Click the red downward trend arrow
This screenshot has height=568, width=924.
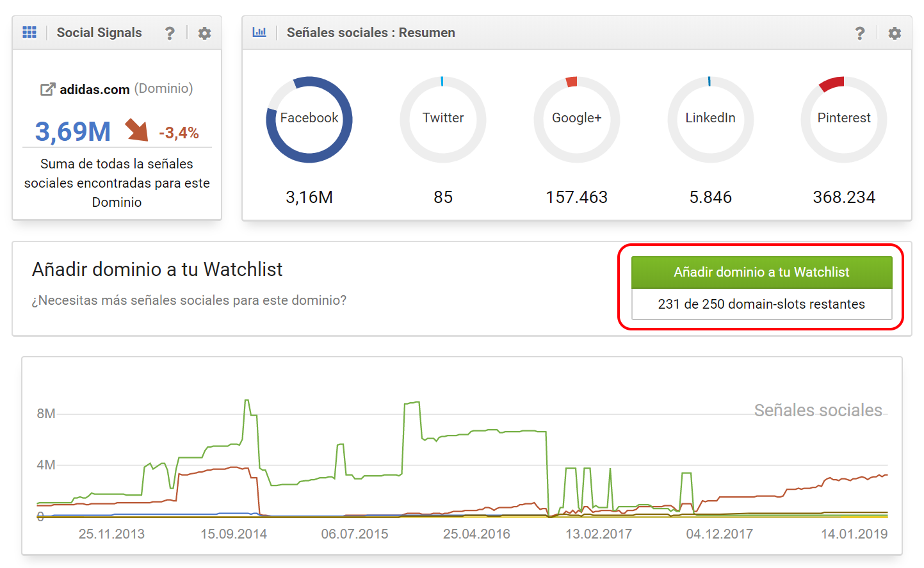click(x=136, y=130)
